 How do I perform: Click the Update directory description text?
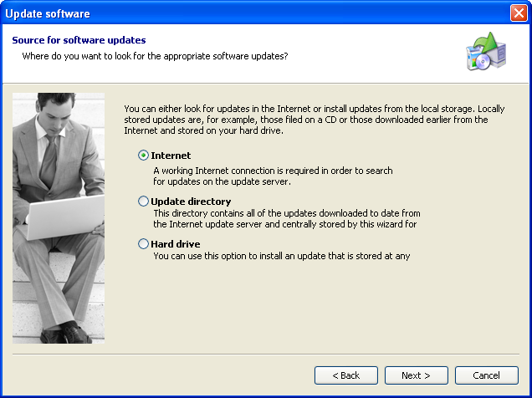click(286, 218)
